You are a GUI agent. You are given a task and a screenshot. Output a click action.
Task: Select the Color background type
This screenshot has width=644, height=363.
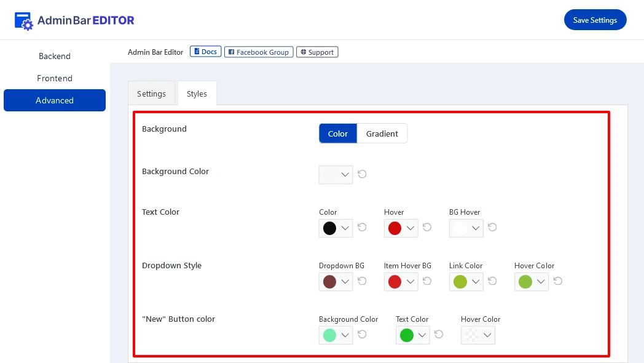pyautogui.click(x=337, y=133)
